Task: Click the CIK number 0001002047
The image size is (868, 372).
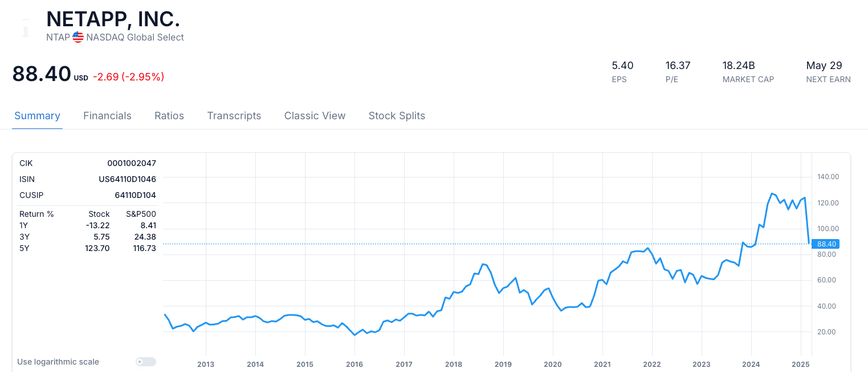Action: pos(132,163)
